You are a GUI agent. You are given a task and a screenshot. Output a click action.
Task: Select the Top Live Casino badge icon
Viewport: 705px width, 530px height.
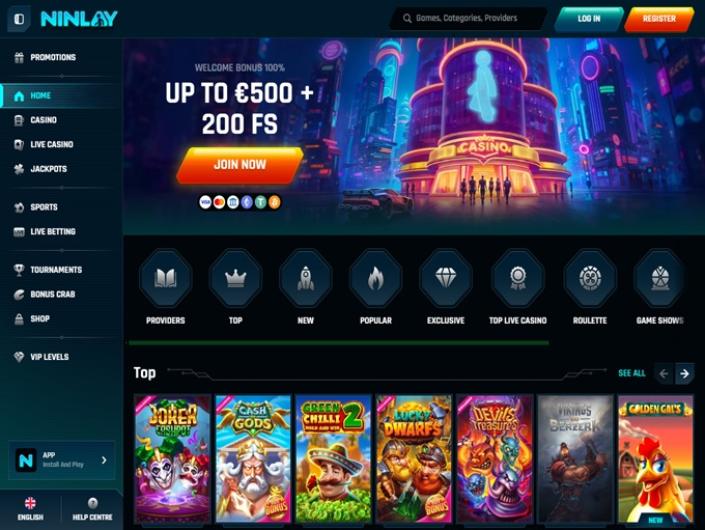(518, 278)
